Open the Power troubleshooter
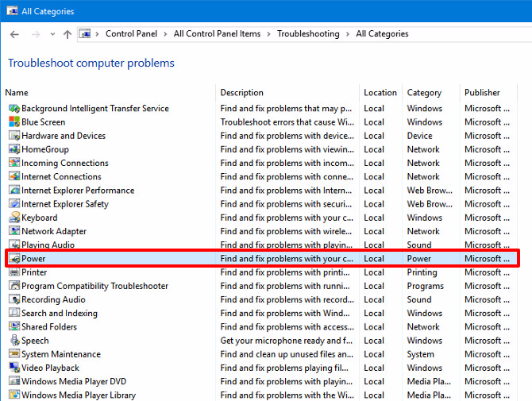 pos(34,259)
